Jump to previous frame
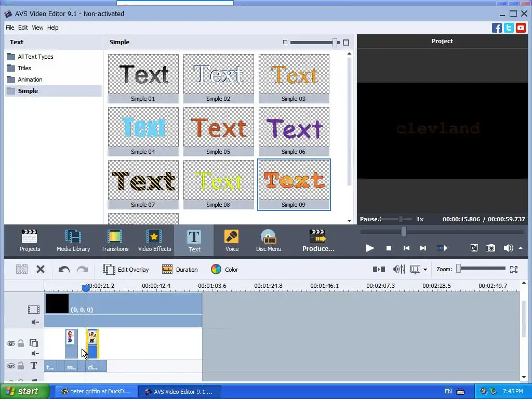Image resolution: width=532 pixels, height=399 pixels. pos(406,248)
